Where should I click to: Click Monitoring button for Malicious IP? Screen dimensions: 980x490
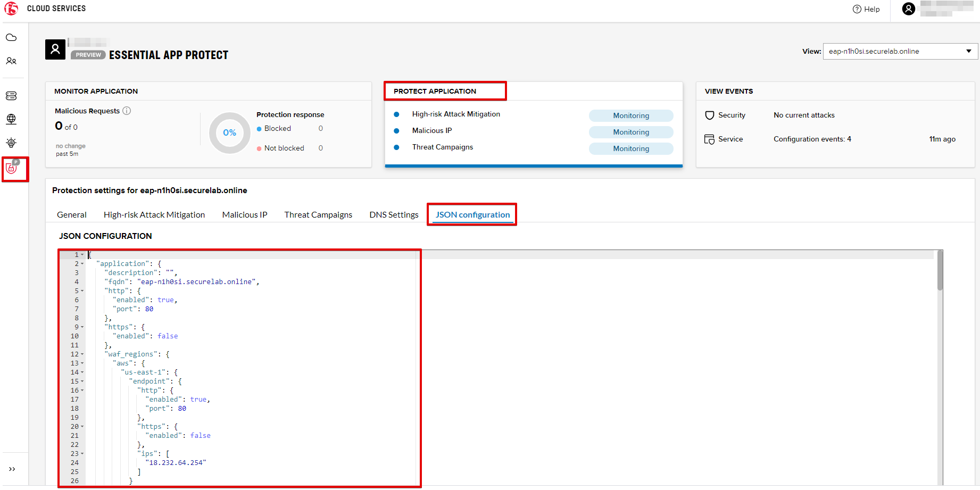click(631, 132)
